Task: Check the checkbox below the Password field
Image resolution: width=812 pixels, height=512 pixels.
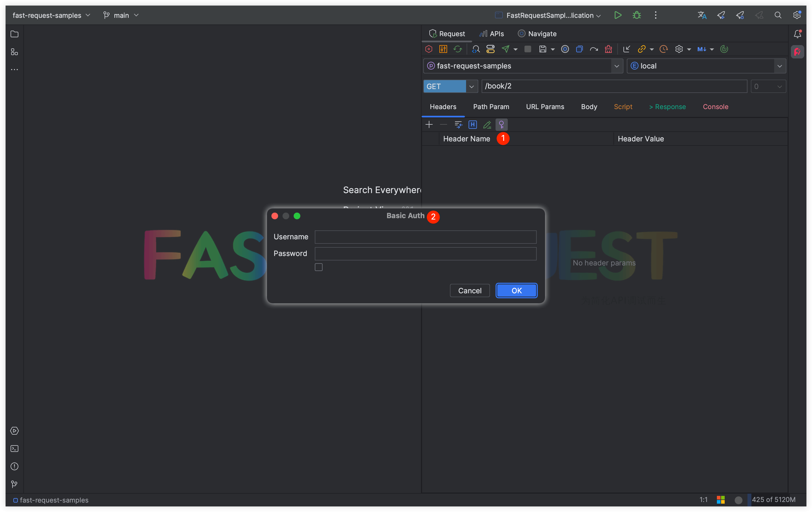Action: pyautogui.click(x=318, y=267)
